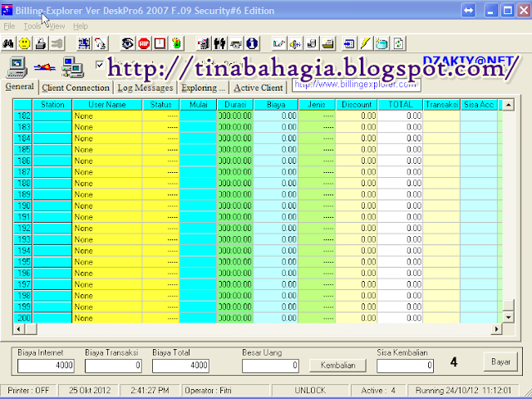
Task: Click the yellow smiley face icon
Action: (x=24, y=43)
